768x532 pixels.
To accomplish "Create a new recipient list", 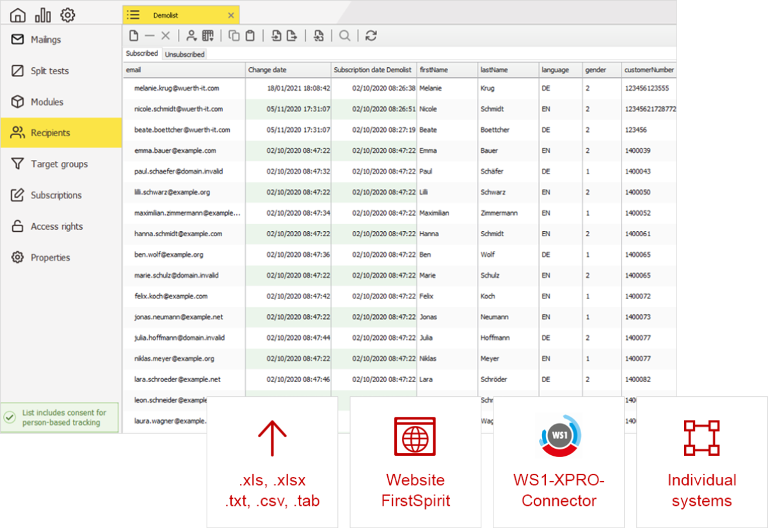I will pyautogui.click(x=134, y=36).
